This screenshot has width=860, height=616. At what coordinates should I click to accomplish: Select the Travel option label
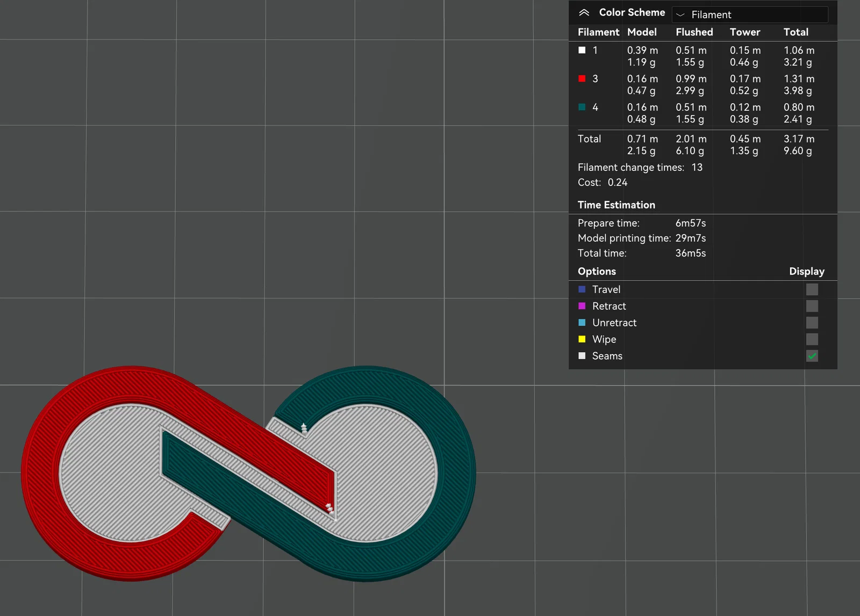click(x=606, y=289)
